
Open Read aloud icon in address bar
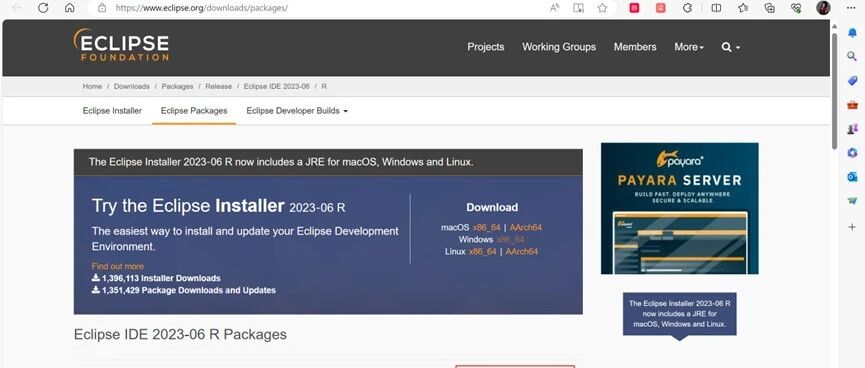pos(554,8)
